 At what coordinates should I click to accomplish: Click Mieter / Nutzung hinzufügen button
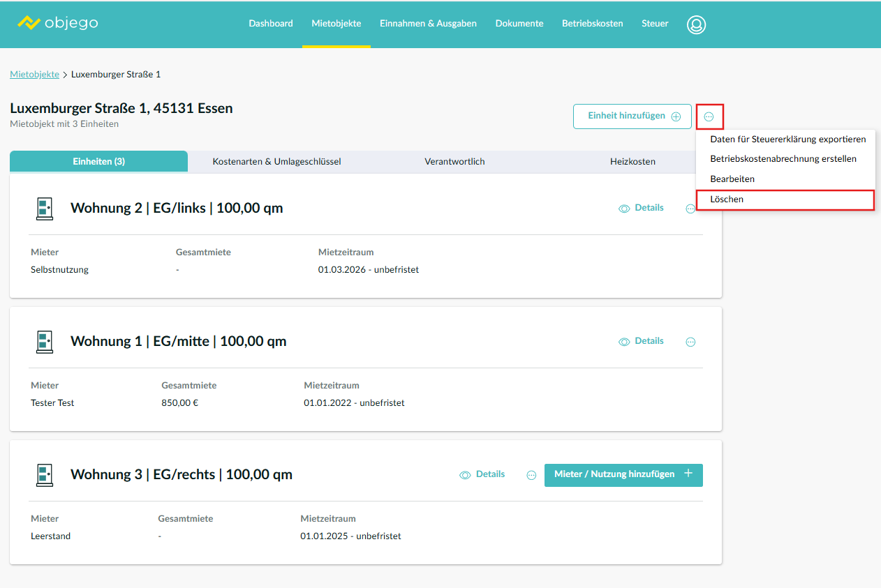click(x=623, y=474)
